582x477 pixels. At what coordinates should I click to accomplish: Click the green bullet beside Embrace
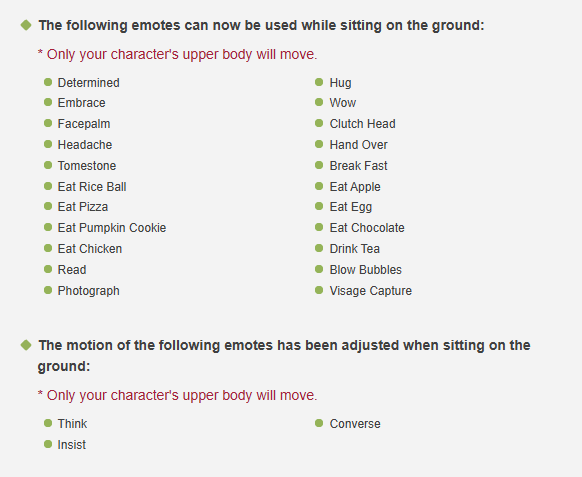[48, 102]
